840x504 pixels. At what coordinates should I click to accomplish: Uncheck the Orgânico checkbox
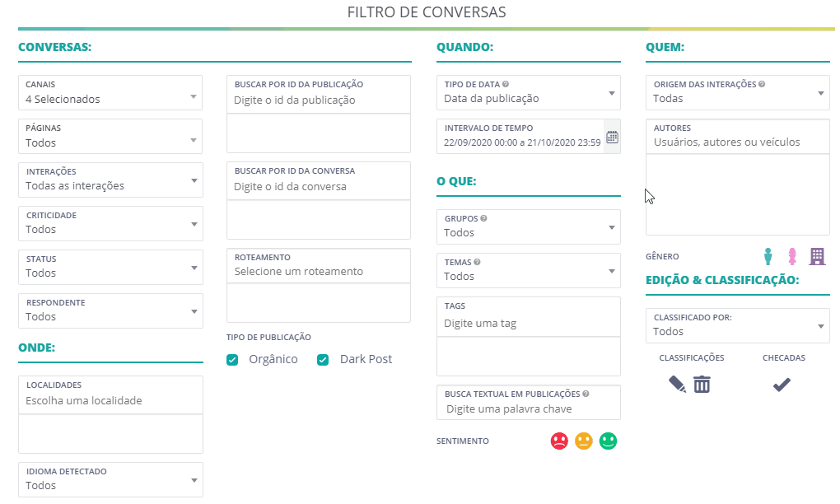[232, 360]
